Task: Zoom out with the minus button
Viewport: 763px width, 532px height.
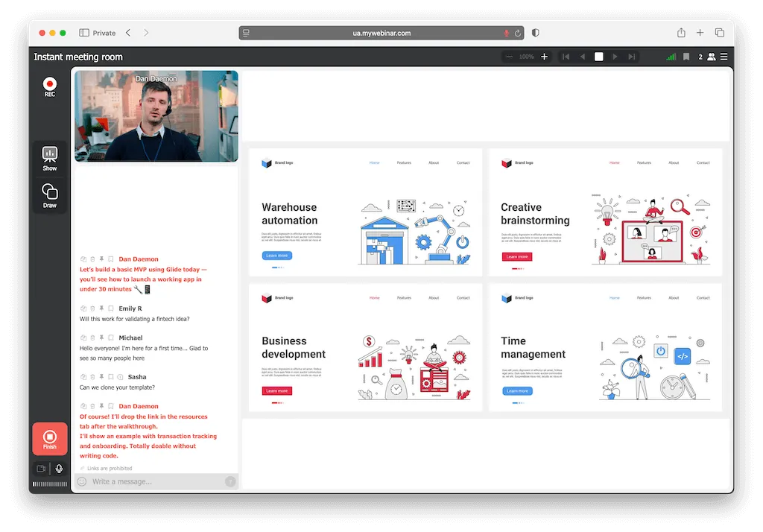Action: click(x=509, y=57)
